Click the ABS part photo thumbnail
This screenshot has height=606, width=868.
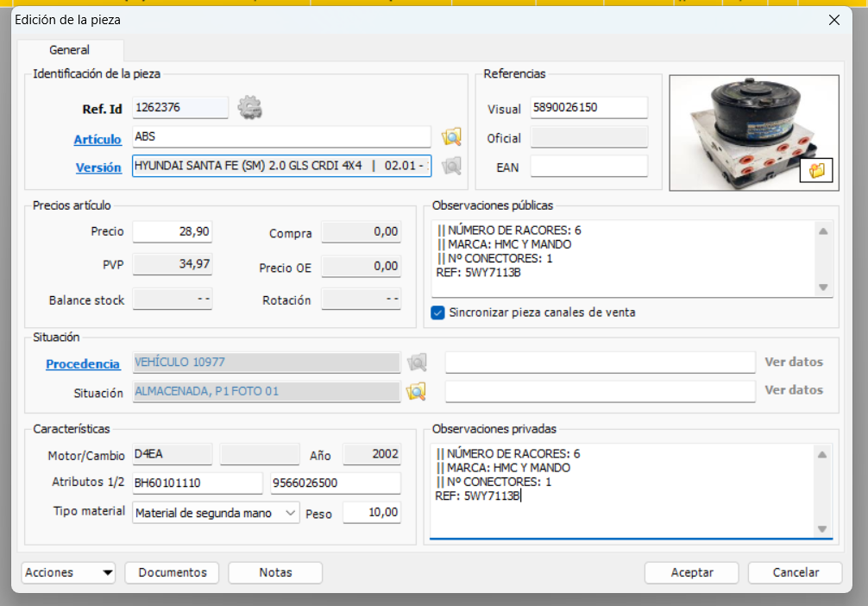tap(742, 129)
